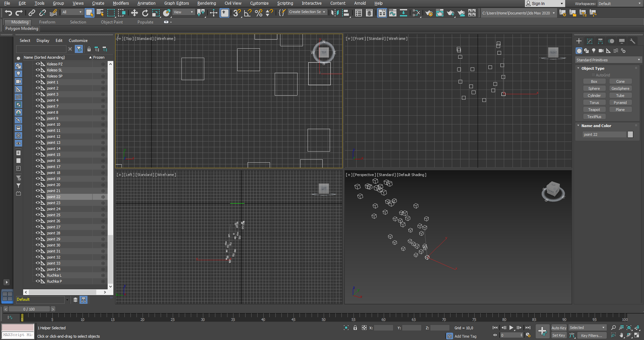Hide the Koleso PZ object
This screenshot has width=644, height=340.
[x=38, y=64]
